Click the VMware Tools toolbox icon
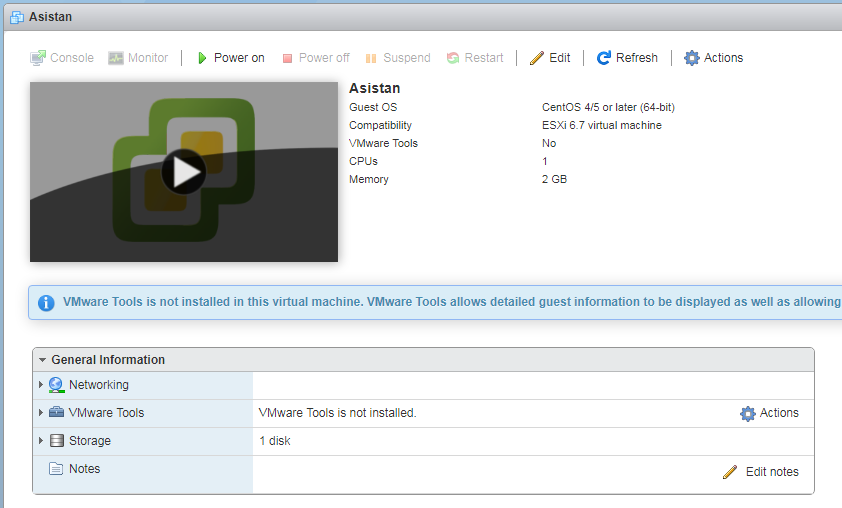This screenshot has height=508, width=842. pyautogui.click(x=56, y=413)
